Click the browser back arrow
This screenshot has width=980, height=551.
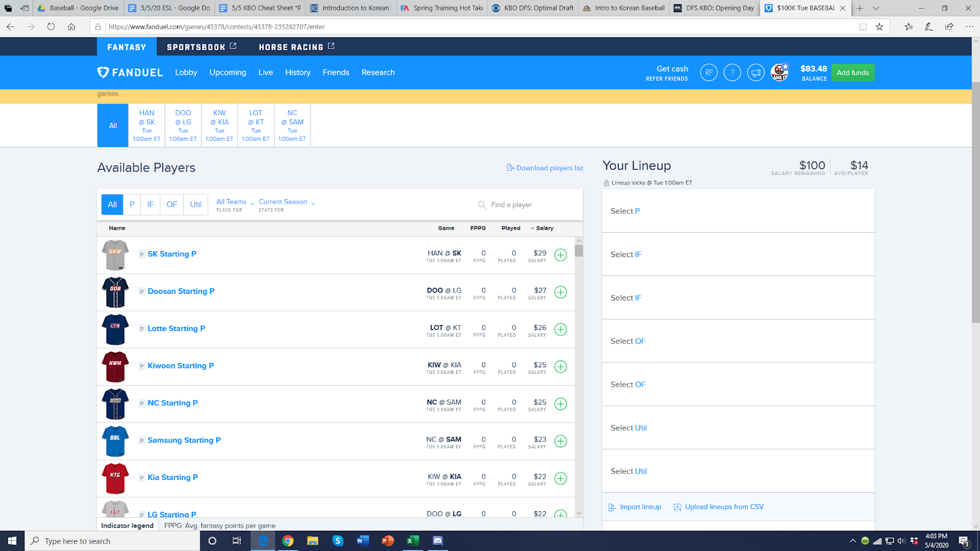(x=10, y=26)
